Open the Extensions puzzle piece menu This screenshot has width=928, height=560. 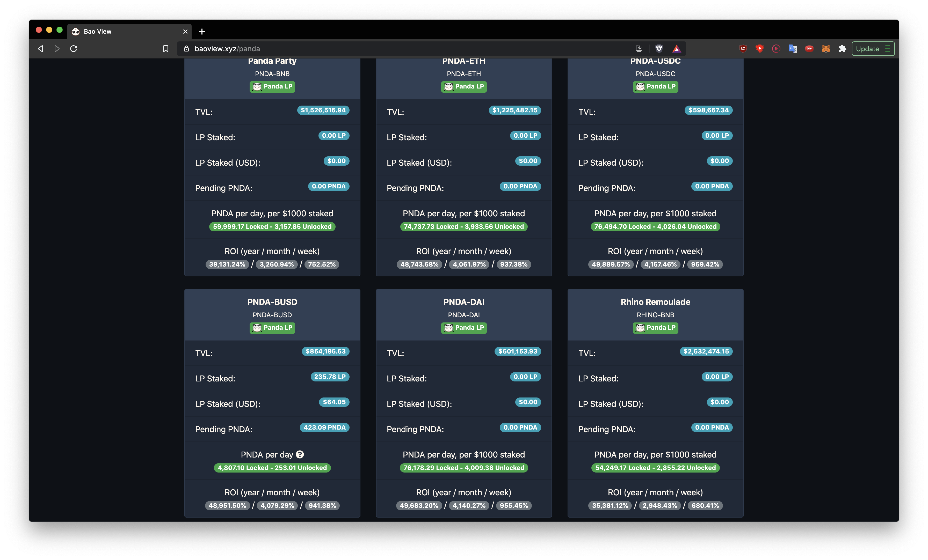click(x=842, y=49)
